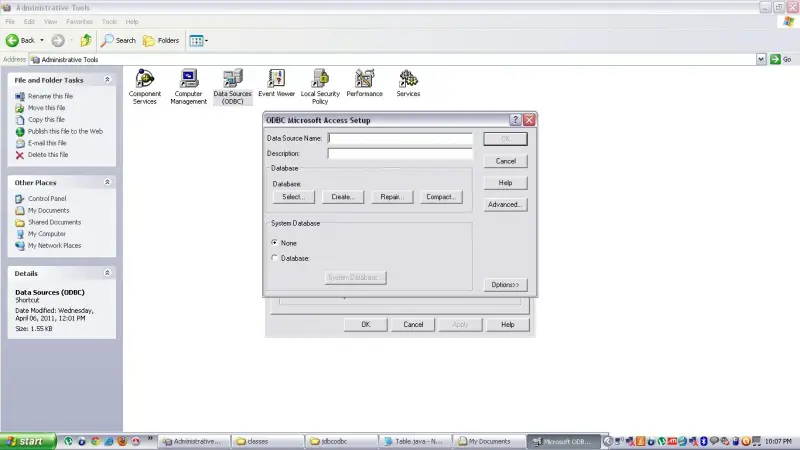The height and width of the screenshot is (450, 800).
Task: Open the Event Viewer icon
Action: click(276, 83)
